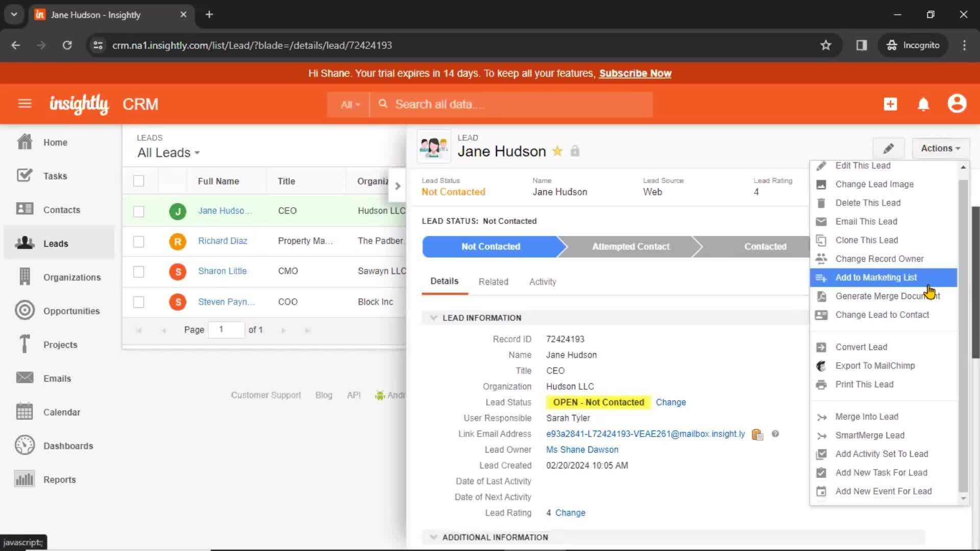Click the Actions menu scroll down arrow
The image size is (980, 551).
click(963, 498)
